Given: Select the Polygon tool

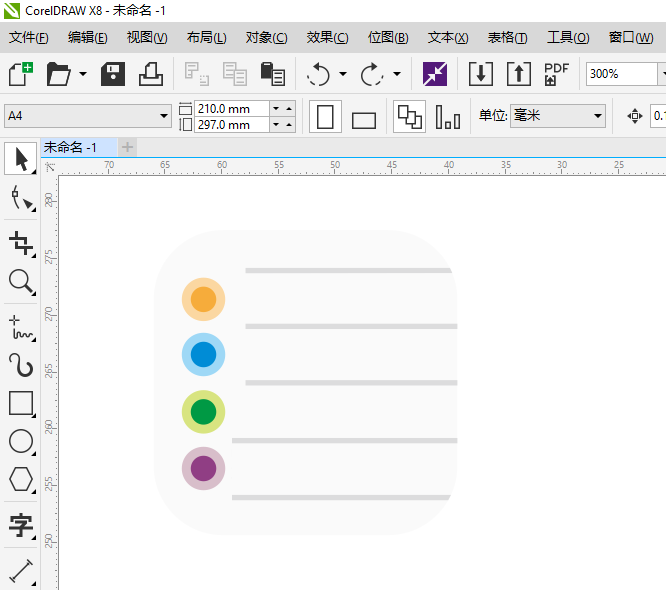Looking at the screenshot, I should pos(21,480).
